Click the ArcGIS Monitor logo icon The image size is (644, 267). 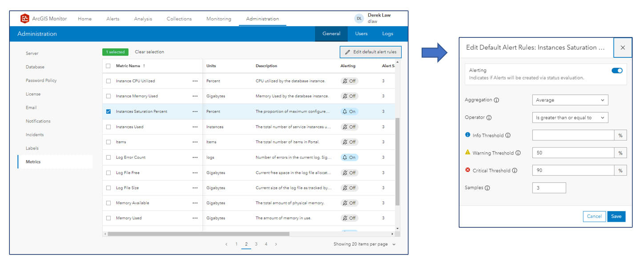24,19
